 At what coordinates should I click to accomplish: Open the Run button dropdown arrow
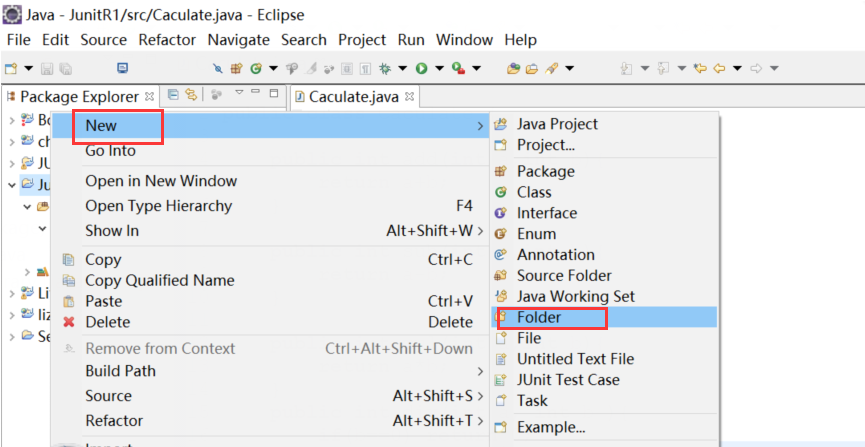point(438,68)
